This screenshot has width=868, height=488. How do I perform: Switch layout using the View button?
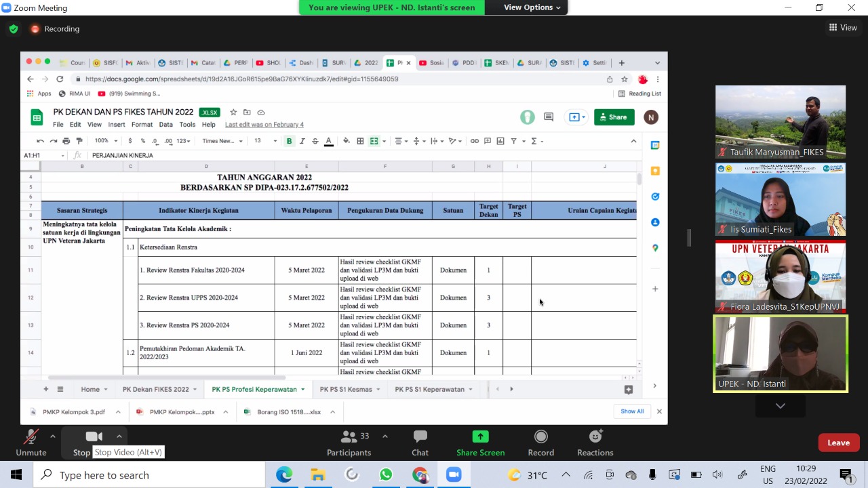coord(843,28)
